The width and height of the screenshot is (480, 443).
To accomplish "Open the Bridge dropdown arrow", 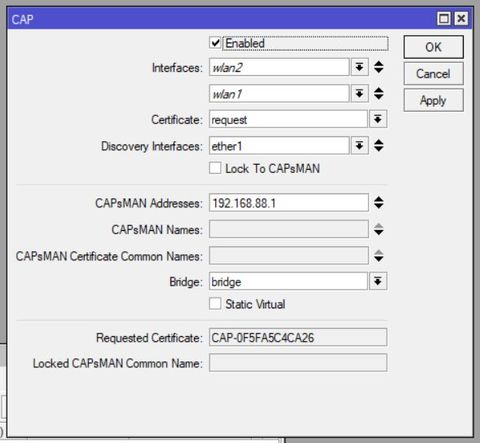I will click(x=378, y=281).
